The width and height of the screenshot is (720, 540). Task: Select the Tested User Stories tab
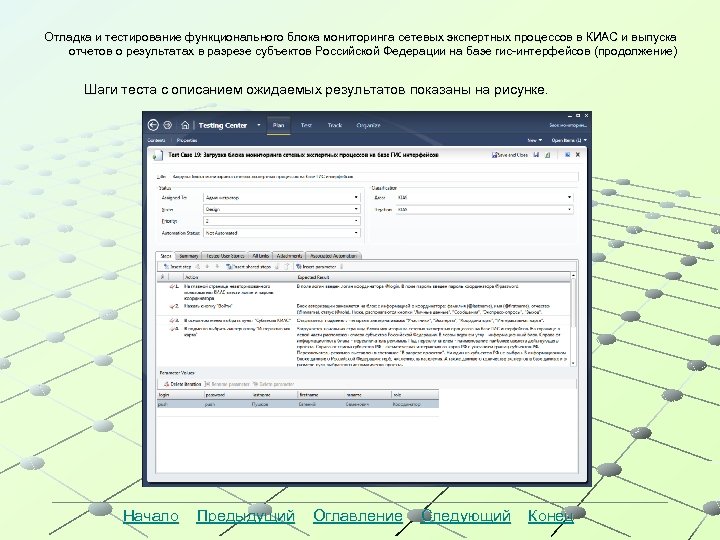pyautogui.click(x=225, y=256)
